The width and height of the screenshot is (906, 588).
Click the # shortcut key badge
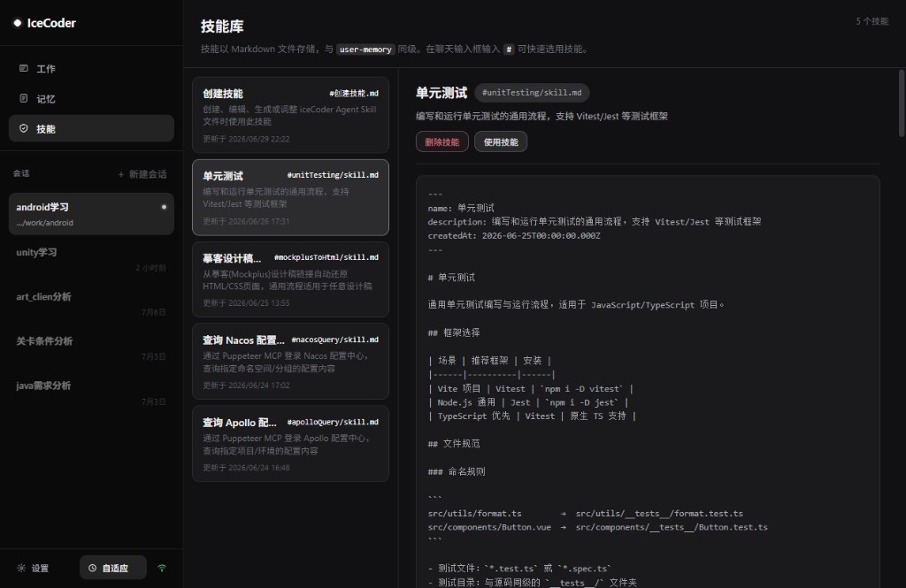509,50
